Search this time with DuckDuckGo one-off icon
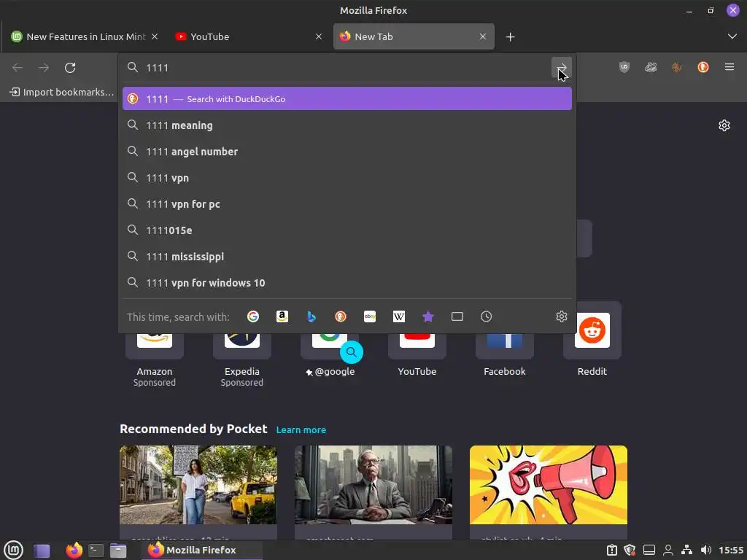 tap(340, 316)
